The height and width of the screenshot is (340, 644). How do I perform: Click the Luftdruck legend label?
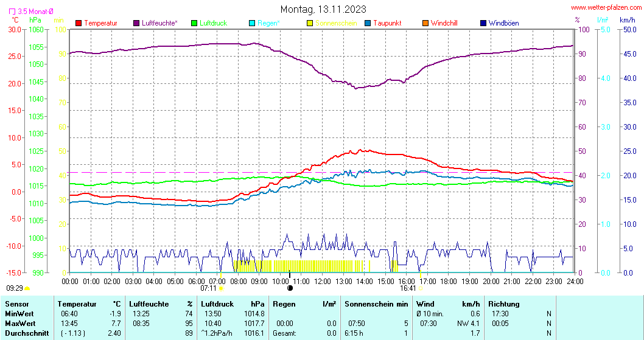point(214,23)
